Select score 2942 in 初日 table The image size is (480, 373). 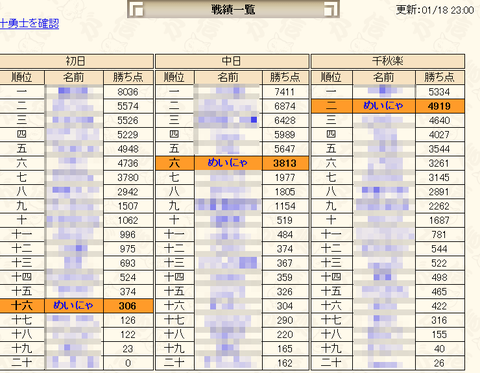[128, 192]
